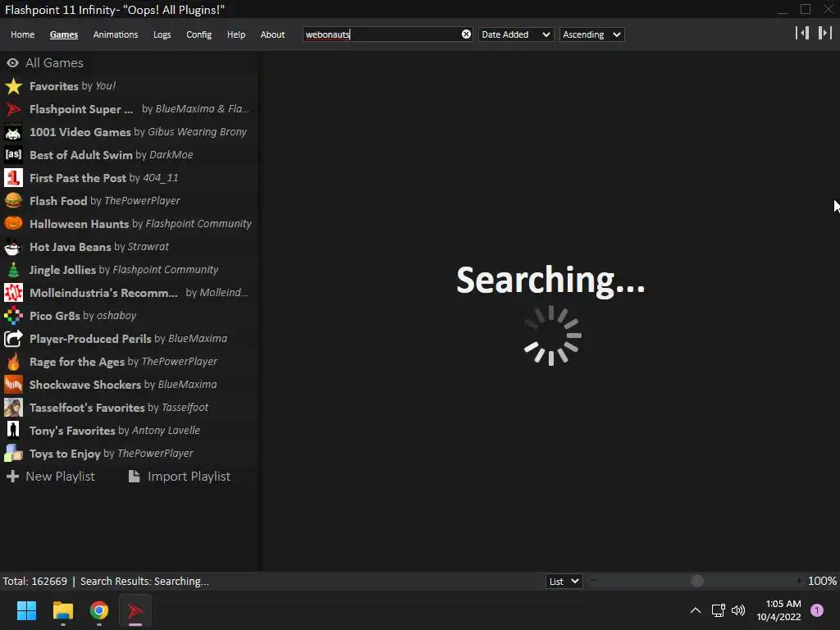Open the Logs tab
The width and height of the screenshot is (840, 630).
point(162,34)
